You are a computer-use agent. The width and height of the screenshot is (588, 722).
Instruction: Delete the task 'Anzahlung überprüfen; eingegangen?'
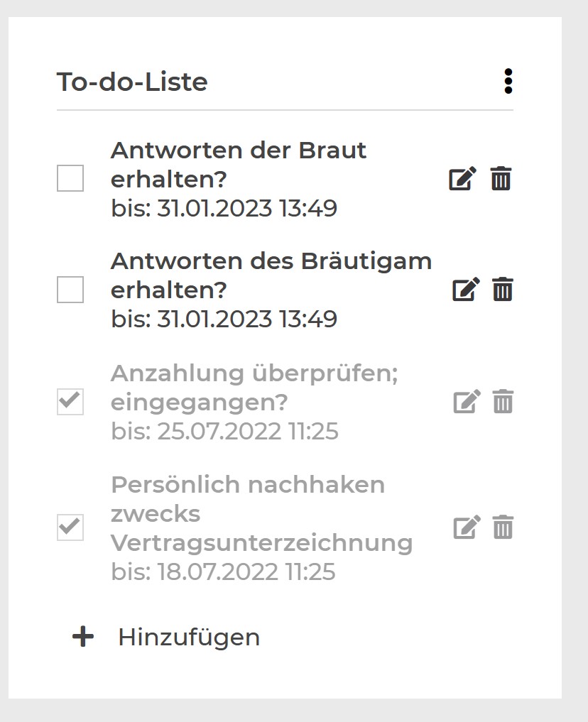pyautogui.click(x=502, y=402)
